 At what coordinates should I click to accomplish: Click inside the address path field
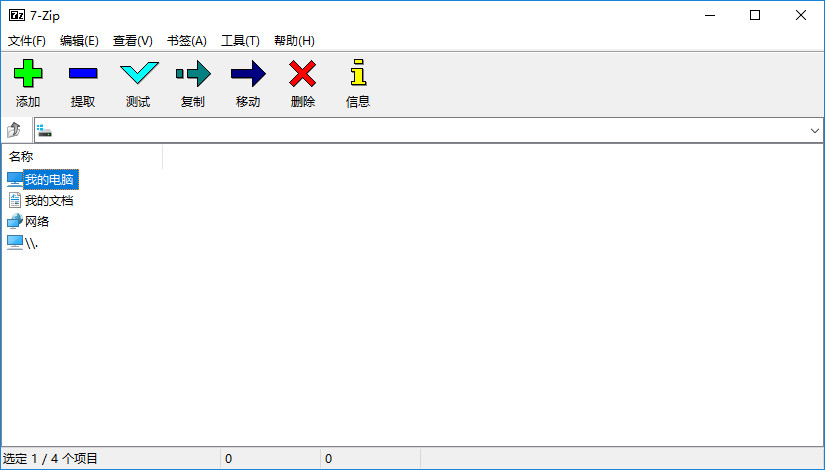429,131
